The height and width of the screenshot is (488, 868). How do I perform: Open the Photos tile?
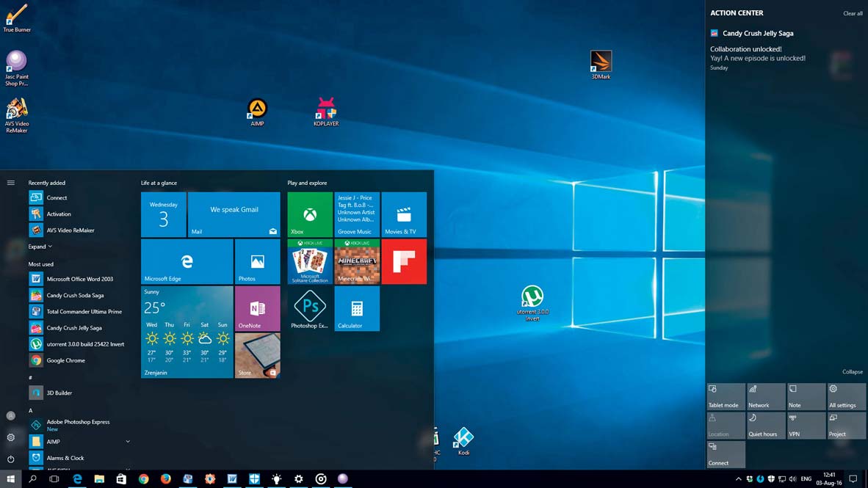(x=258, y=262)
